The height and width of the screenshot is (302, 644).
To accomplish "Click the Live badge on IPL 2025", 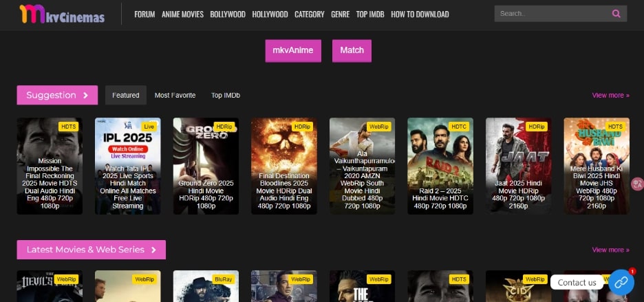I will coord(149,127).
